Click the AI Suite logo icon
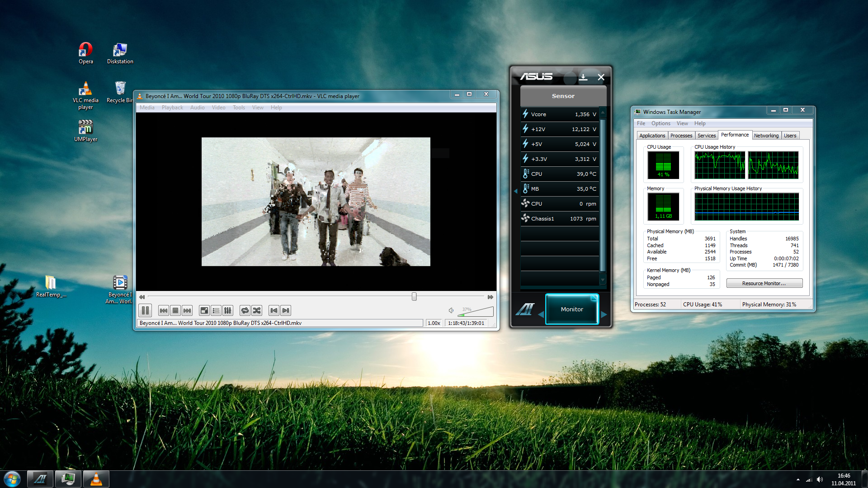Image resolution: width=868 pixels, height=488 pixels. coord(525,309)
